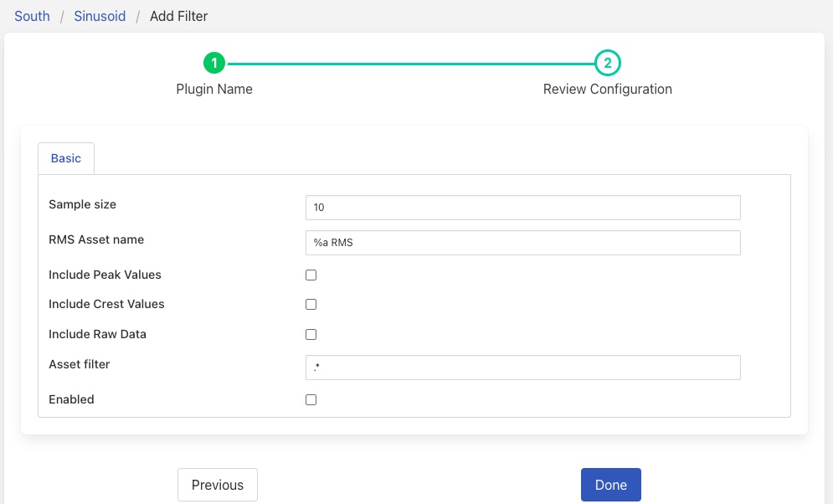Check Include Crest Values
The height and width of the screenshot is (504, 833).
[x=311, y=304]
